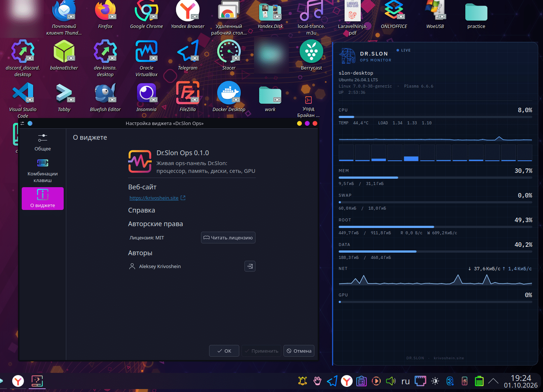This screenshot has width=543, height=392.
Task: Open the clipboard tray icon
Action: point(362,381)
